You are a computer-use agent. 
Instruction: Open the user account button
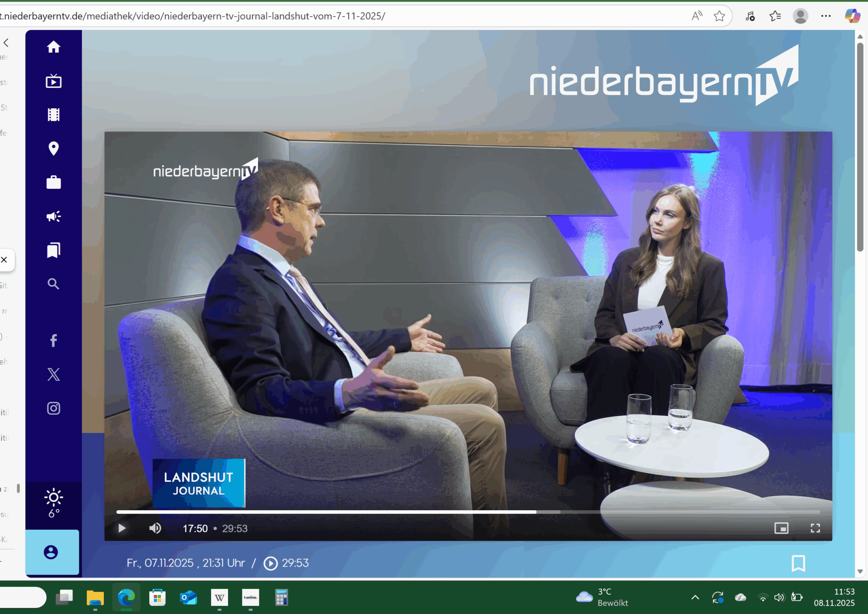point(51,552)
